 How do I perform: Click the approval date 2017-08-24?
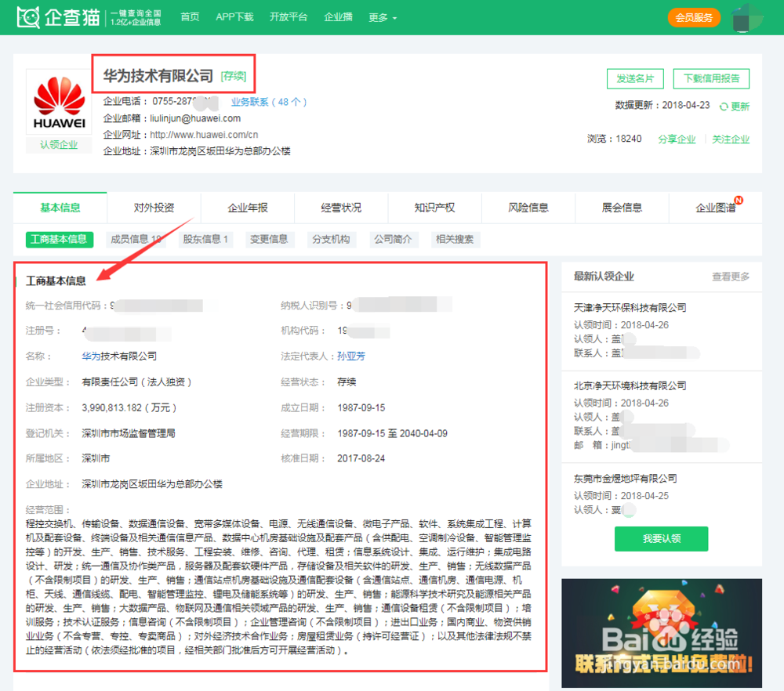(x=361, y=458)
